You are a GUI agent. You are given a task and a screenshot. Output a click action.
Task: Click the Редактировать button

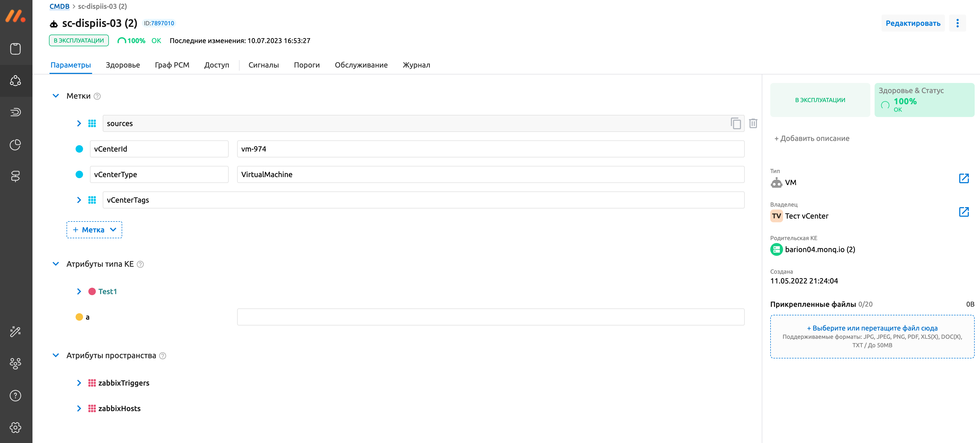pos(913,23)
